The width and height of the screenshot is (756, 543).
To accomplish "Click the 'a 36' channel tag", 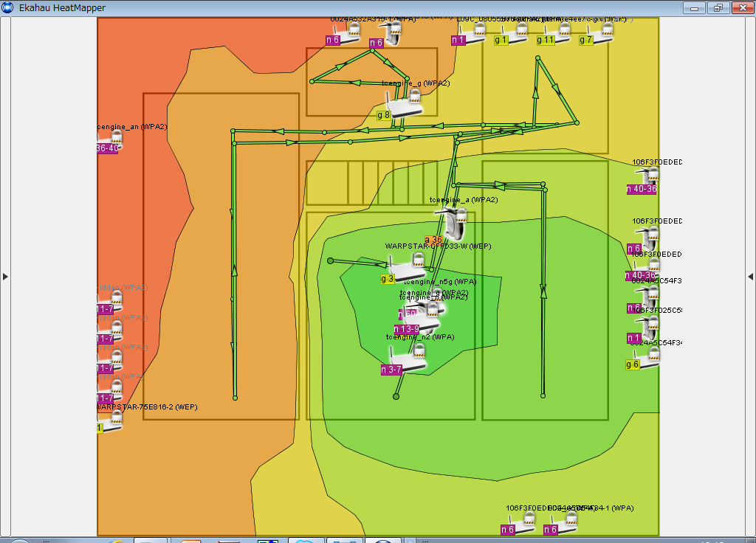I will pos(433,240).
